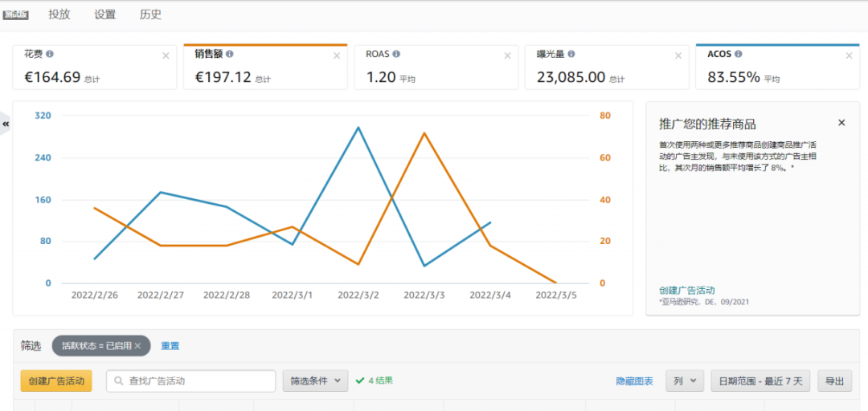Viewport: 868px width, 411px height.
Task: Collapse the left sidebar with double-chevron
Action: pyautogui.click(x=6, y=124)
